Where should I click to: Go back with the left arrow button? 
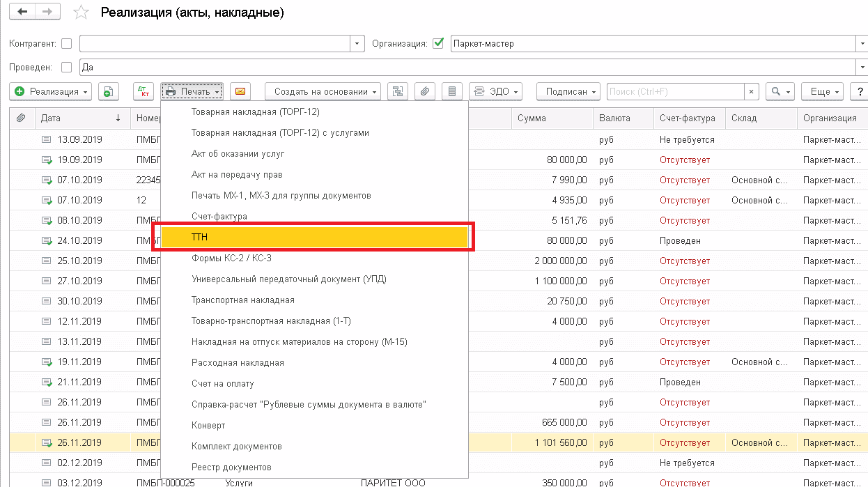(22, 12)
